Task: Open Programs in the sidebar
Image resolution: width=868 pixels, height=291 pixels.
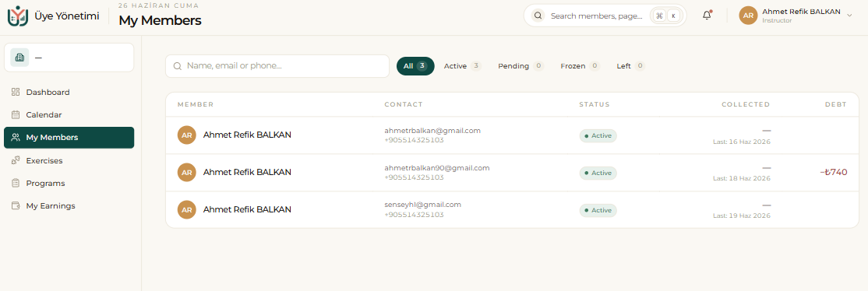Action: point(69,183)
